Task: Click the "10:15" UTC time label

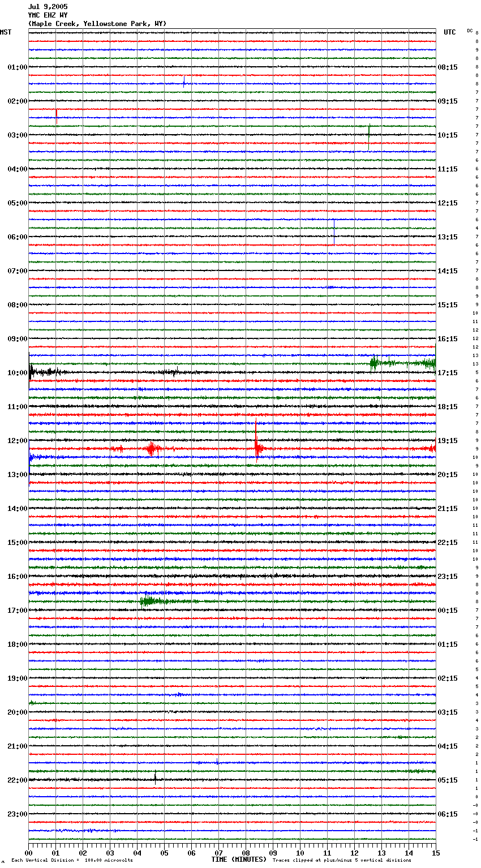Action: tap(448, 135)
